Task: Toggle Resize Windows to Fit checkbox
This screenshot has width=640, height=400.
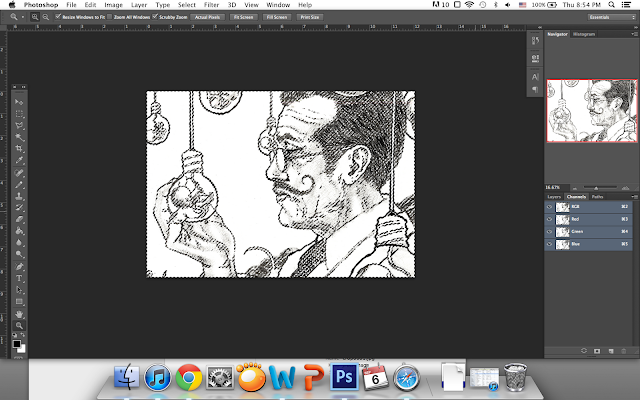Action: click(58, 17)
